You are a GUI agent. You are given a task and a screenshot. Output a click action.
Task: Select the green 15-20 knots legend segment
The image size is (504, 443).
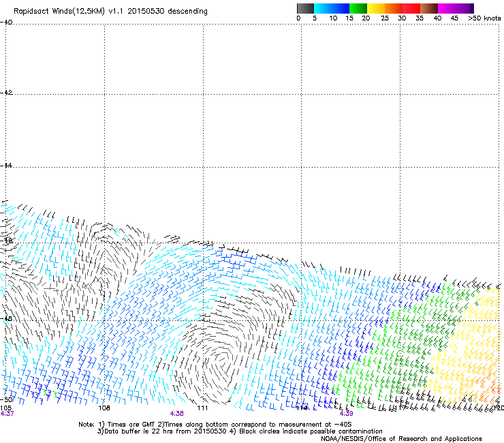(358, 8)
